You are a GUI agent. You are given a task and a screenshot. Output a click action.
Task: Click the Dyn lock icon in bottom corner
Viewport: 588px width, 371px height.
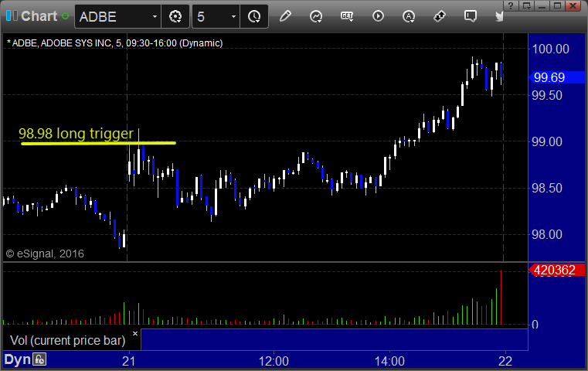coord(39,359)
